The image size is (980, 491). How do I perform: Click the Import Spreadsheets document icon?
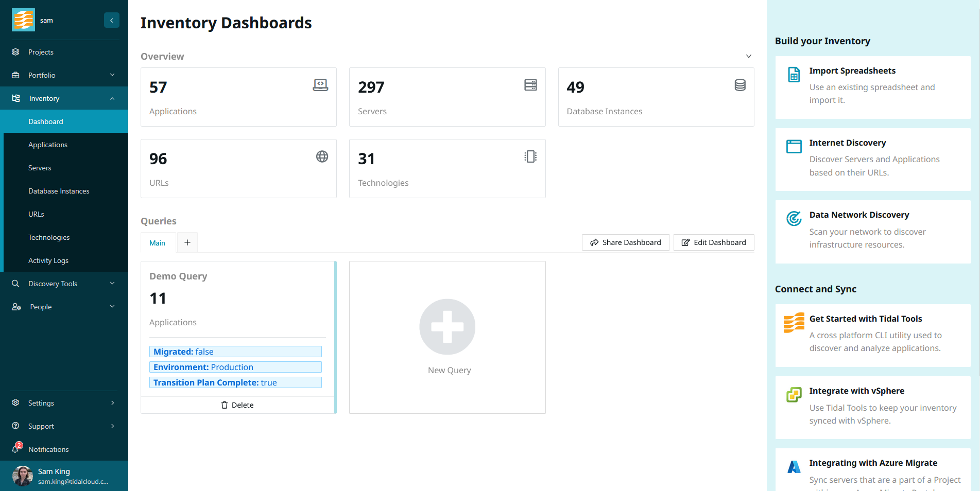click(x=794, y=75)
